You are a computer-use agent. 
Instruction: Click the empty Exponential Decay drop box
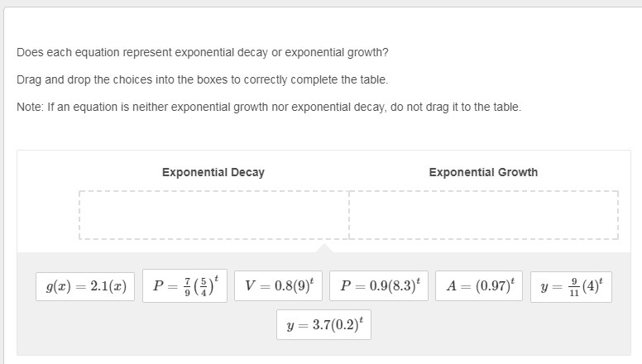click(x=213, y=215)
